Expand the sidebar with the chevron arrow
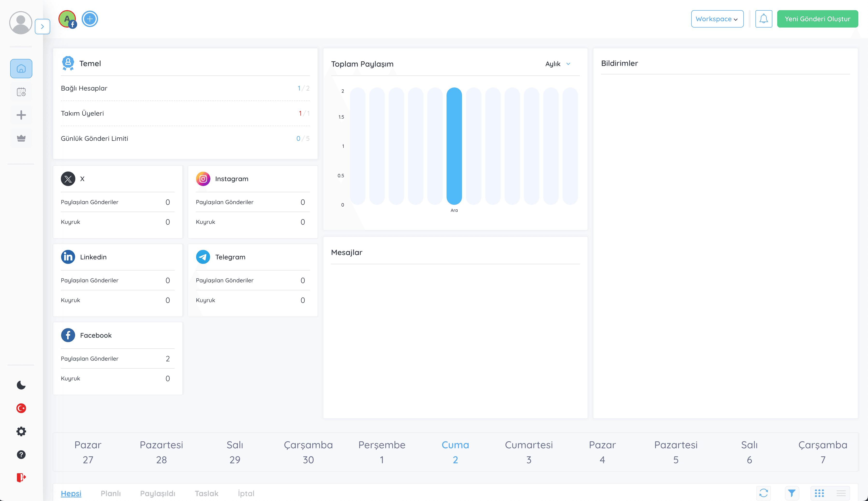This screenshot has height=501, width=868. coord(42,27)
